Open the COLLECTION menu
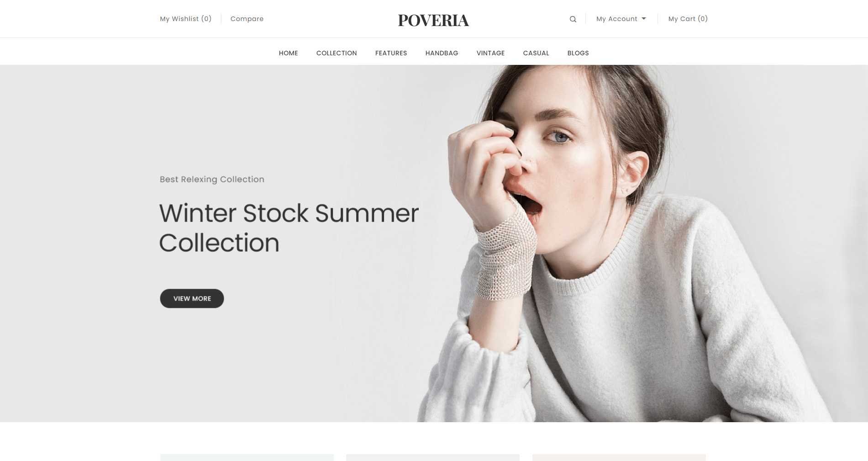 [x=337, y=53]
